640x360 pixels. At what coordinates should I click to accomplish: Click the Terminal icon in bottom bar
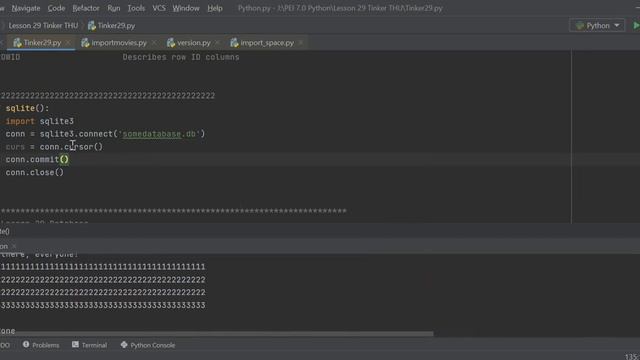point(75,345)
